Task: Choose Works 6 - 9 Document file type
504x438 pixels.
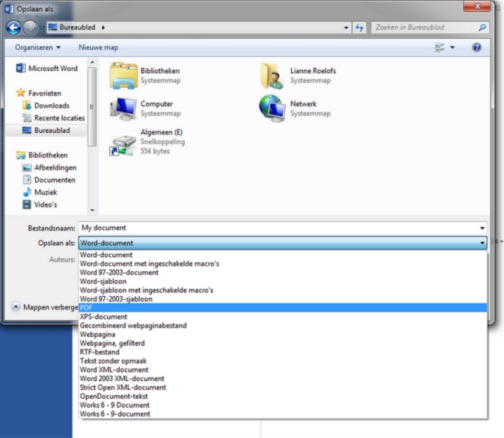Action: pyautogui.click(x=283, y=405)
